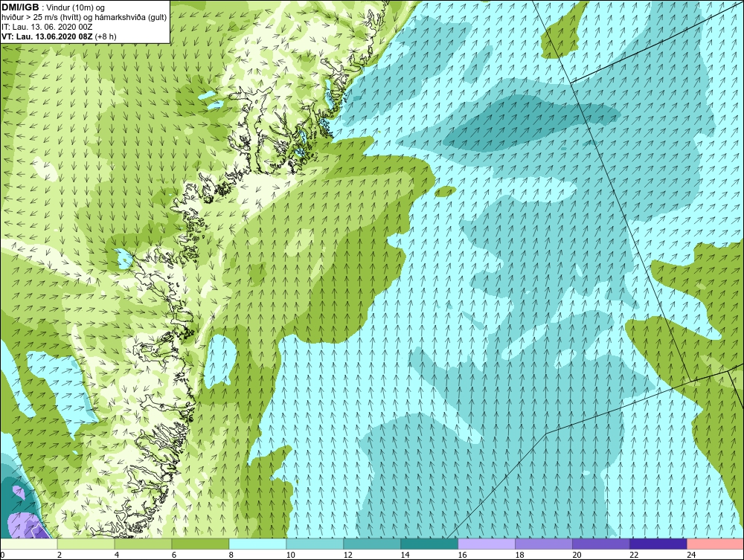
Task: Click the 18–20 m/s purple legend swatch
Action: (x=544, y=544)
